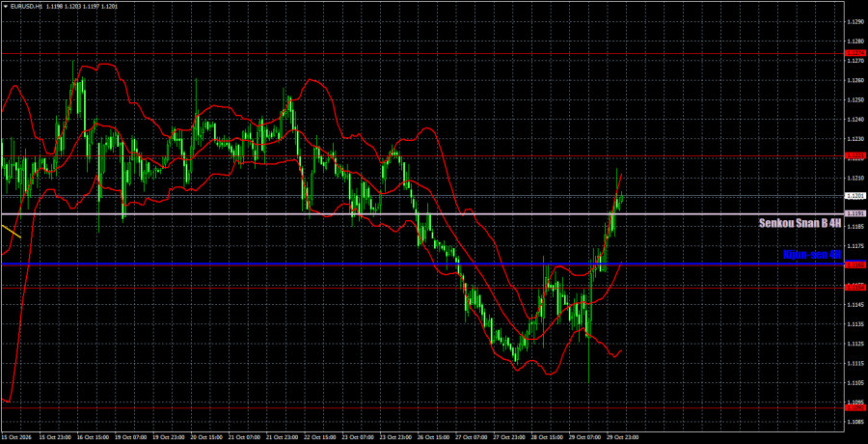868x444 pixels.
Task: Click the 21 Oct 07:00 time label
Action: (x=242, y=437)
